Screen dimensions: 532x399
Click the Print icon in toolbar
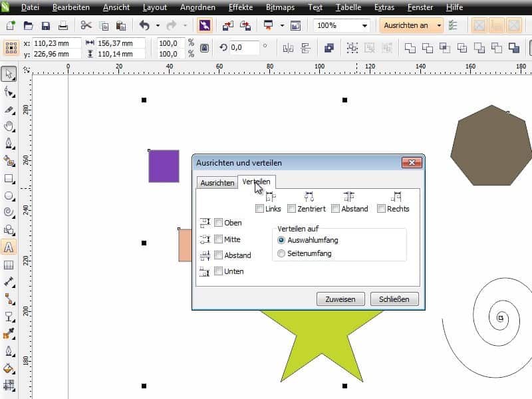click(63, 26)
